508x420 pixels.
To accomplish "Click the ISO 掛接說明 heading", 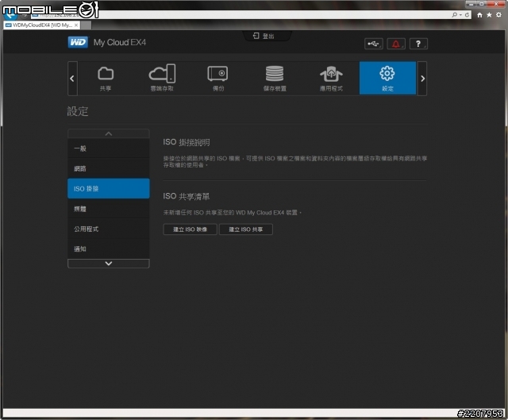I will click(x=187, y=142).
